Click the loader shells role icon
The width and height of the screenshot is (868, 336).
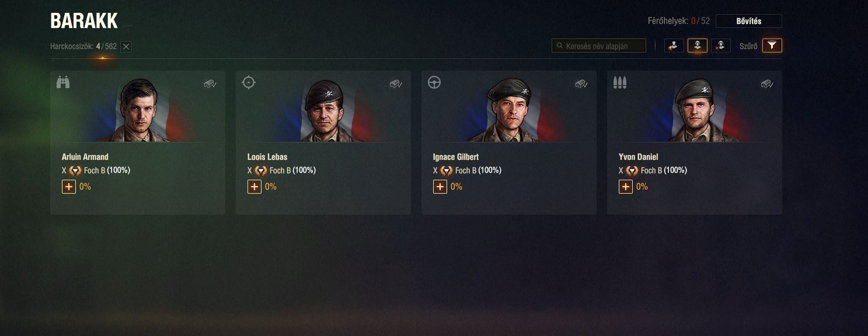pyautogui.click(x=620, y=82)
